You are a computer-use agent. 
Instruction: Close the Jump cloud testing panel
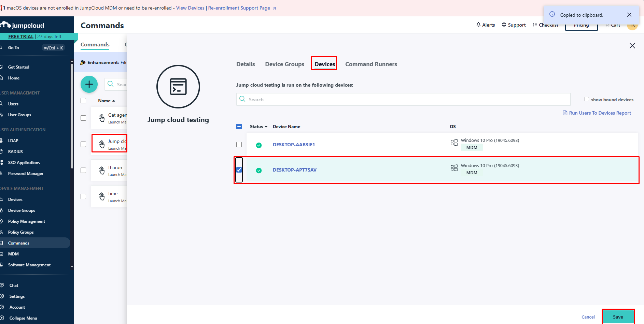coord(632,46)
